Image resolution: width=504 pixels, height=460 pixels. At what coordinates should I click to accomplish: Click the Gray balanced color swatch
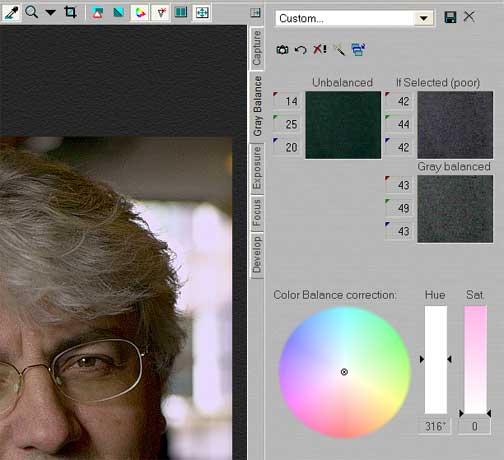coord(455,209)
